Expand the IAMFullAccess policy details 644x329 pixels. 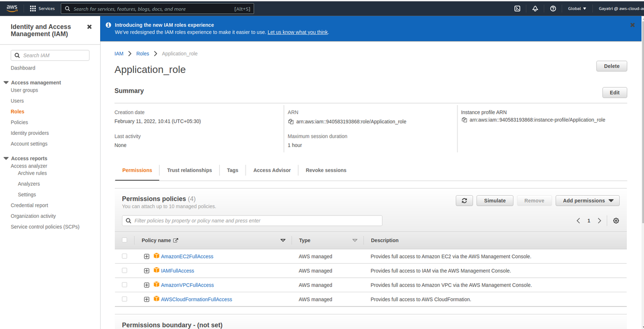(x=146, y=271)
